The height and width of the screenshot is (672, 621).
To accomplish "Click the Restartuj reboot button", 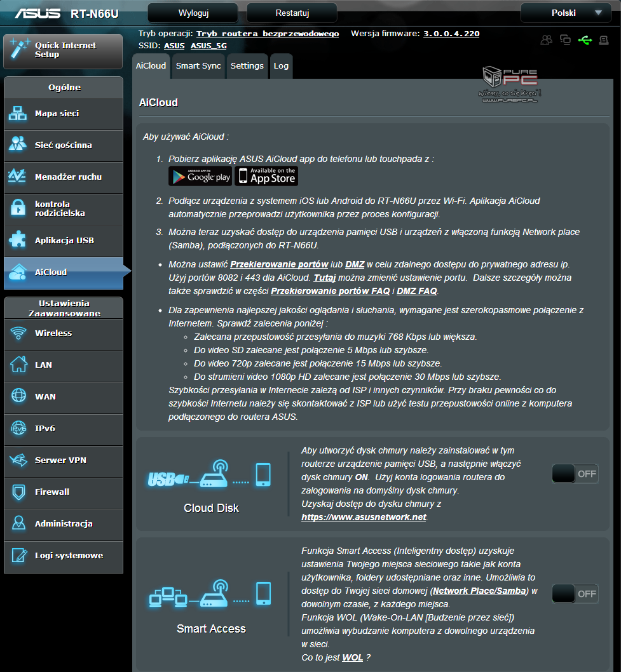I will pyautogui.click(x=292, y=13).
